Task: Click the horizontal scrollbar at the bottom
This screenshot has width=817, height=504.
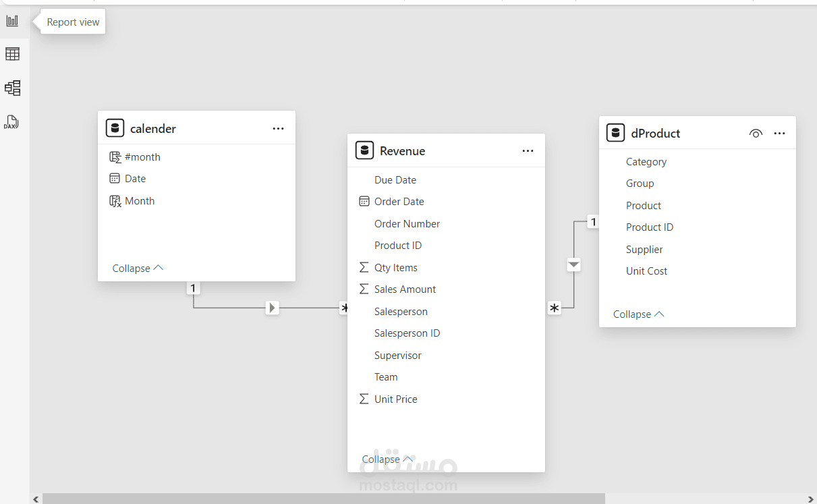Action: pyautogui.click(x=324, y=499)
